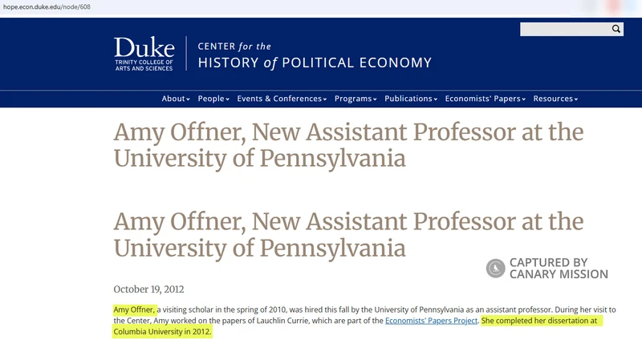
Task: Click the URL in the address bar
Action: [x=47, y=7]
